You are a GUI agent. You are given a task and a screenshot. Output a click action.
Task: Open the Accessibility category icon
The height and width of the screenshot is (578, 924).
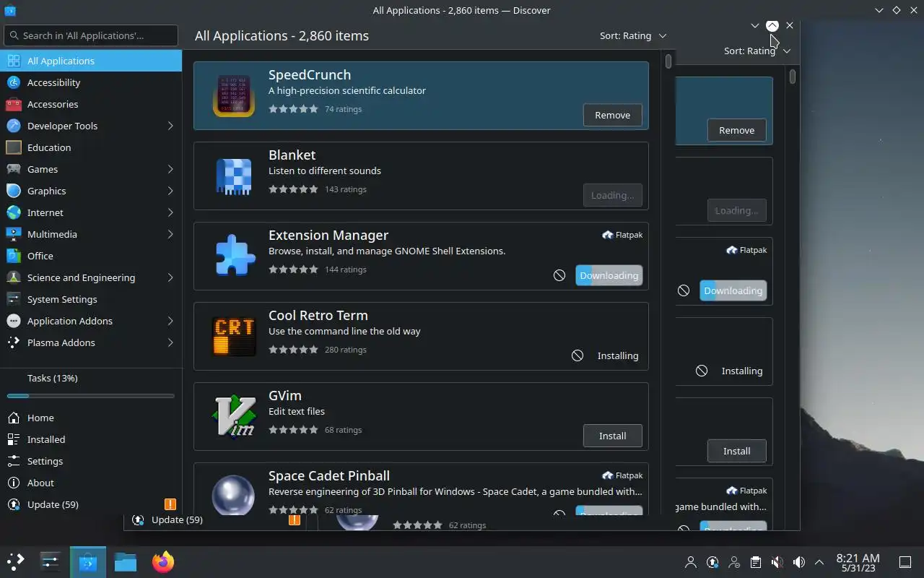(13, 82)
